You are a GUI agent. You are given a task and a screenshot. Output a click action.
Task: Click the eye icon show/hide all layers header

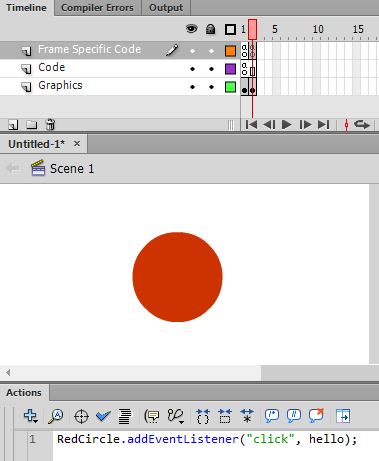(x=192, y=29)
